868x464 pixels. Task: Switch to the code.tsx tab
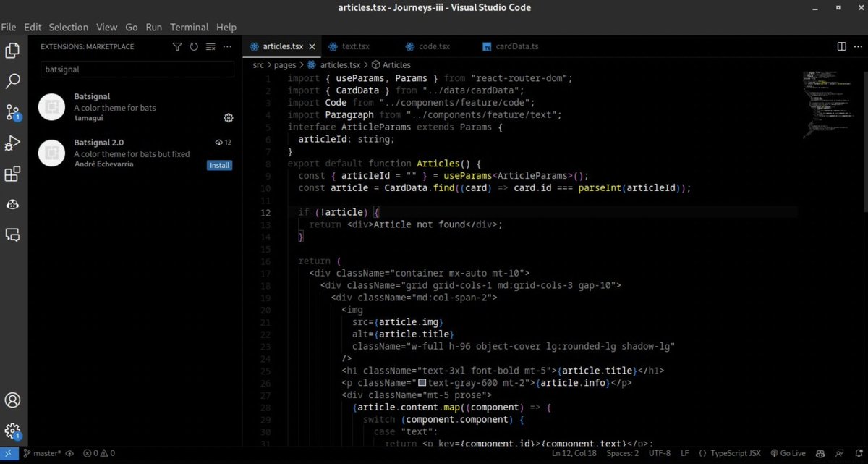434,46
